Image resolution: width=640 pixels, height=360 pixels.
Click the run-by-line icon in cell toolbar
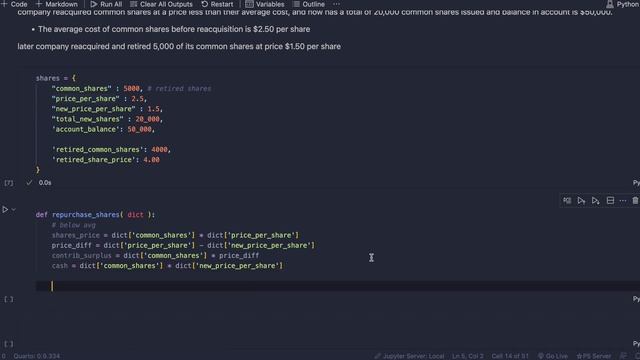567,200
